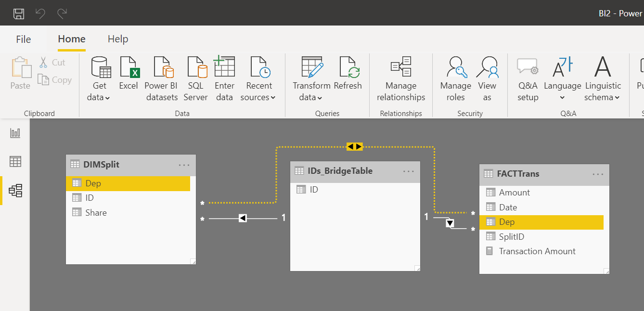This screenshot has height=311, width=644.
Task: Open the Get data dropdown
Action: pyautogui.click(x=100, y=79)
